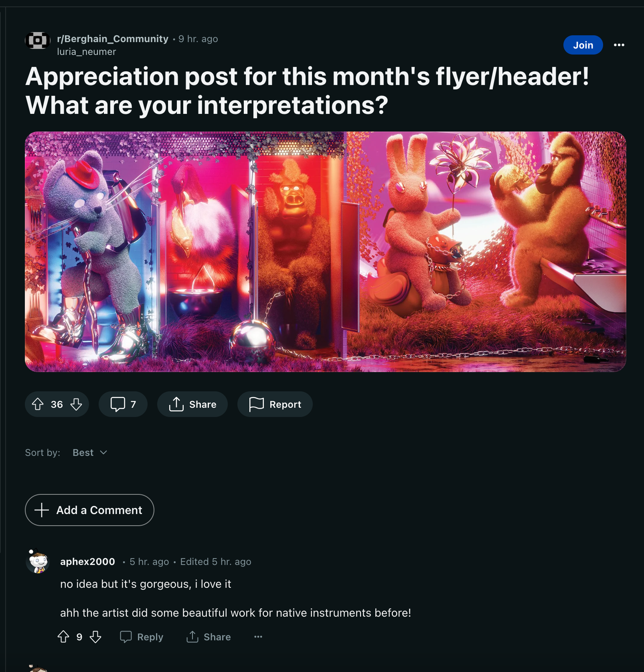Share aphex2000's comment
The image size is (644, 672).
point(209,637)
